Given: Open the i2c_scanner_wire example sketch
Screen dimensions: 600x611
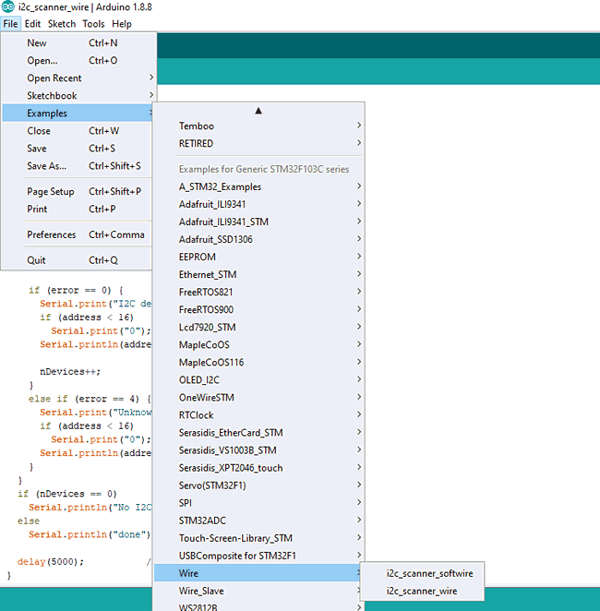Looking at the screenshot, I should tap(422, 591).
